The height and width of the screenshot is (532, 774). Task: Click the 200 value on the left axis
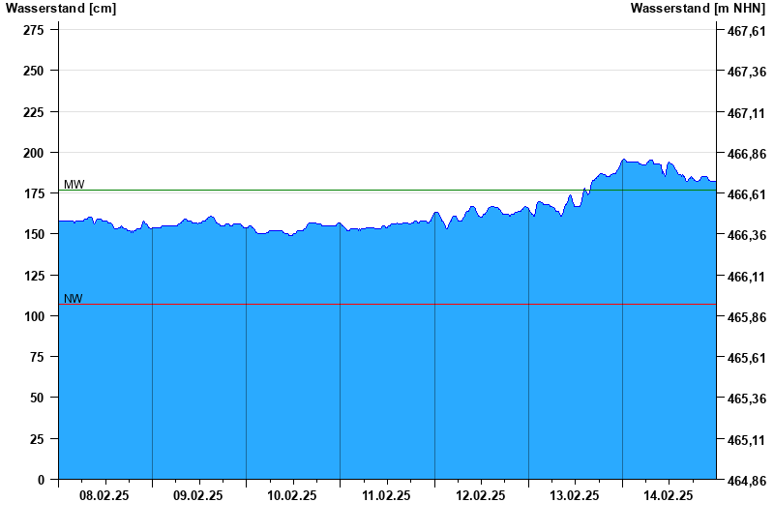point(33,153)
